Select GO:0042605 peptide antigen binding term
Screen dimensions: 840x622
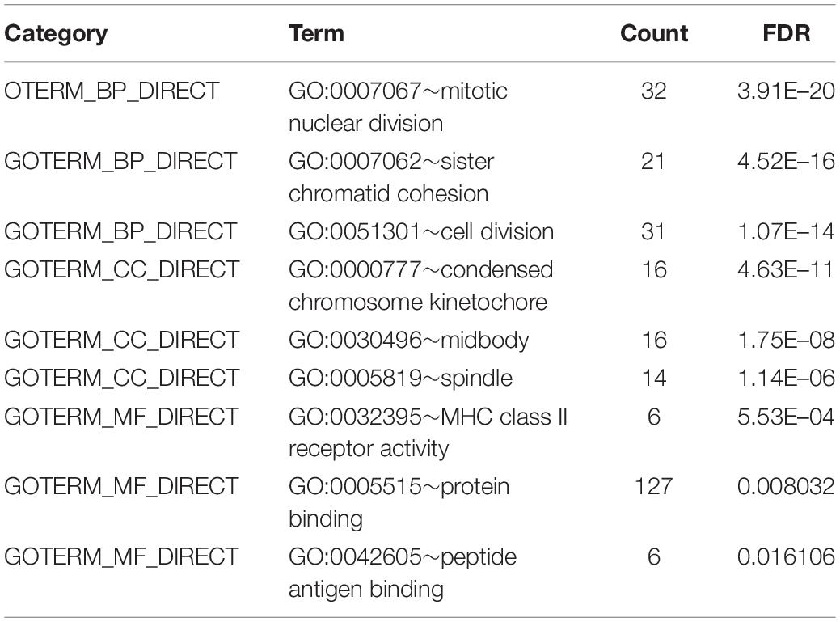[x=403, y=573]
